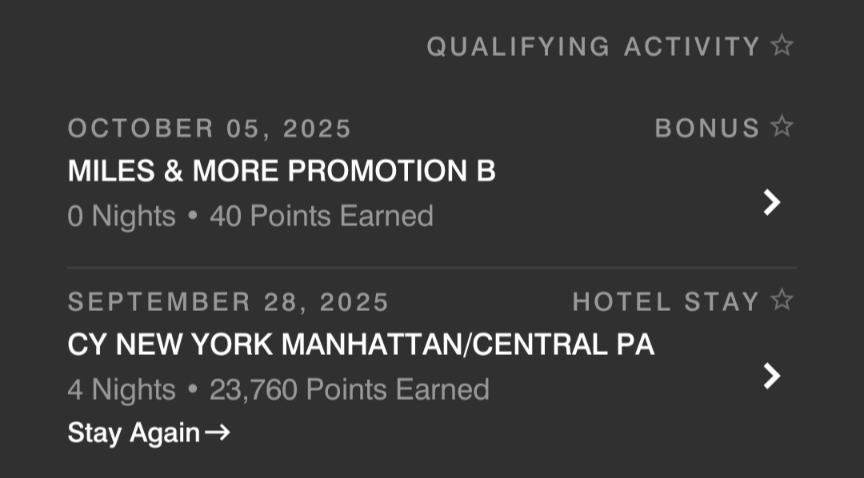Click the September 28, 2025 date
Screen dimensions: 864x478
pyautogui.click(x=228, y=301)
